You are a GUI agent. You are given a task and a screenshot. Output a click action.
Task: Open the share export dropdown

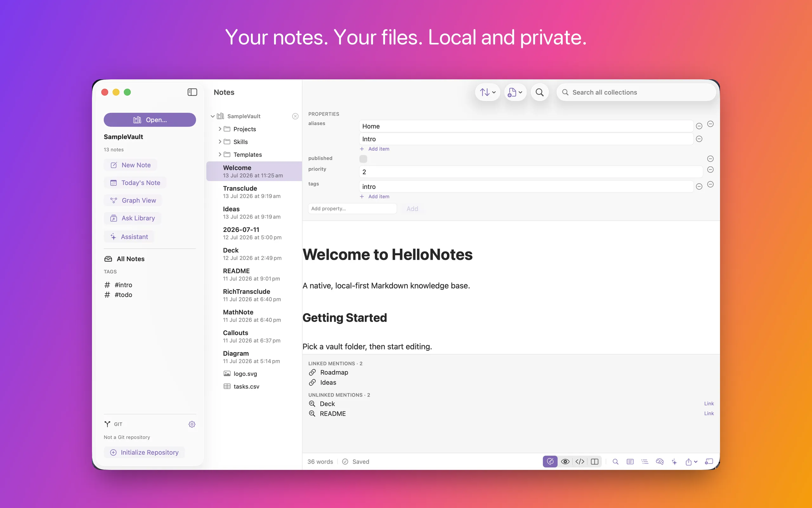(691, 462)
